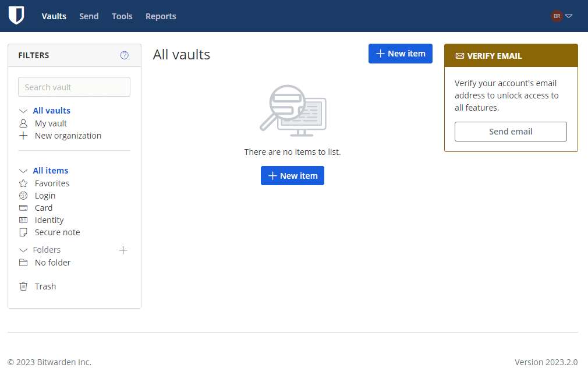Collapse the All items list
This screenshot has width=588, height=382.
(22, 170)
